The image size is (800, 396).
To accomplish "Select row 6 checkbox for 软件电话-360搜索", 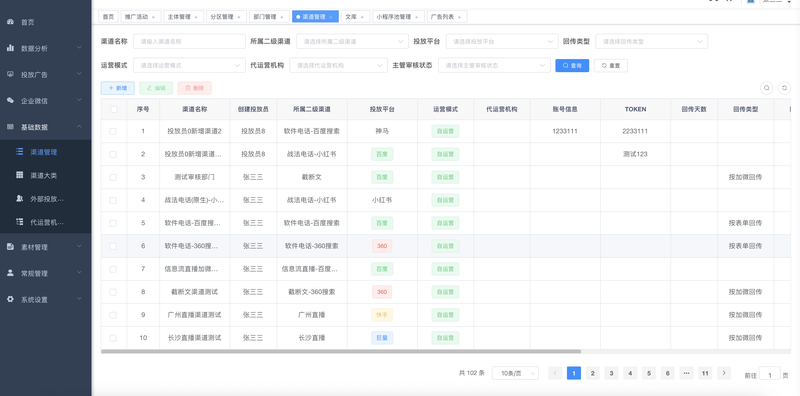I will click(x=113, y=246).
